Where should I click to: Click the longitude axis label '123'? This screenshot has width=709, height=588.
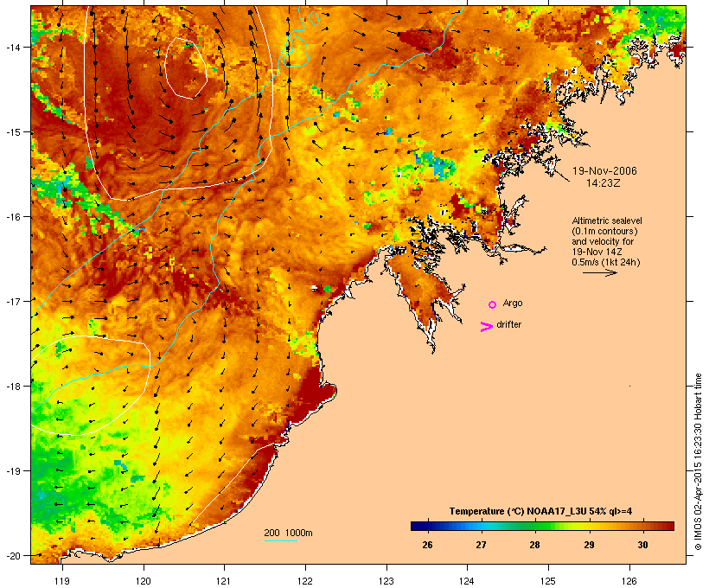pyautogui.click(x=386, y=581)
